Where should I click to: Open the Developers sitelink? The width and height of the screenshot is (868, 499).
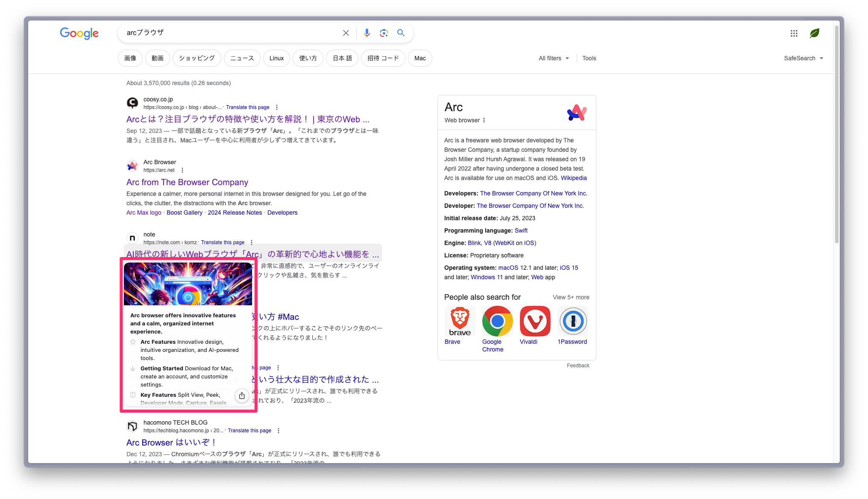click(282, 213)
